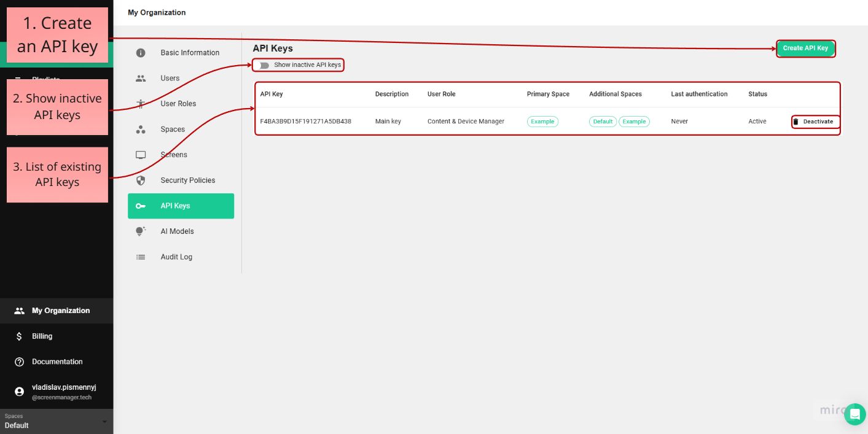The height and width of the screenshot is (434, 868).
Task: Click API key F4BA3B9D15F191271A5DB438
Action: [306, 122]
